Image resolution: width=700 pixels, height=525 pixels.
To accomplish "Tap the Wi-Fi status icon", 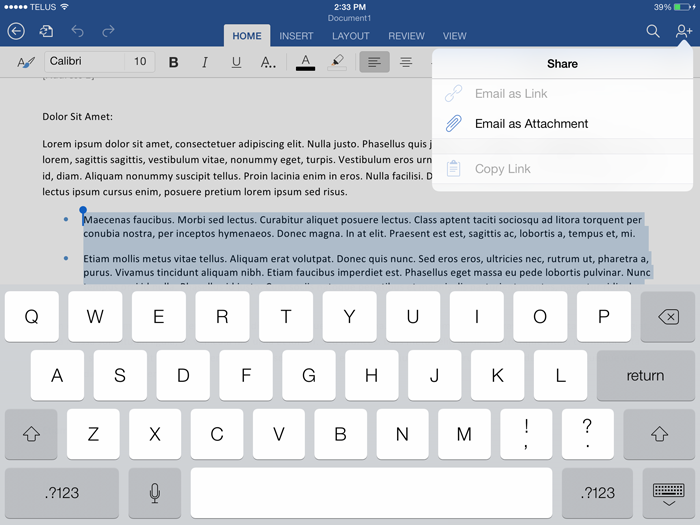I will coord(65,7).
